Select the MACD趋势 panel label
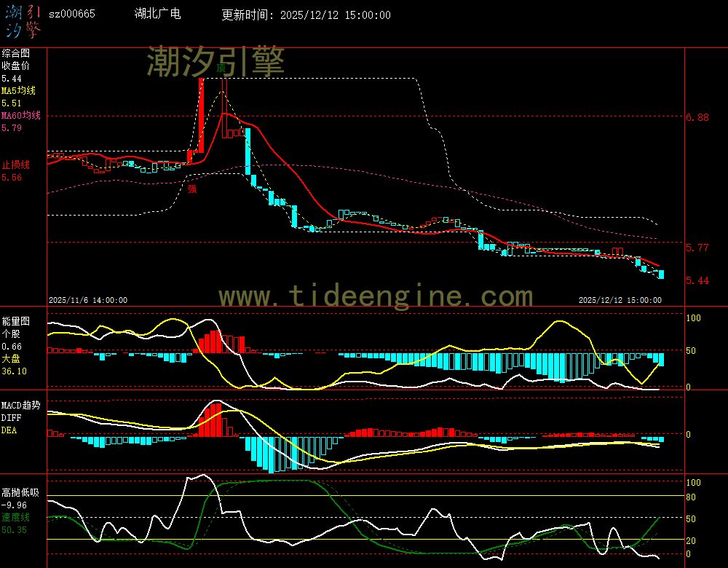 [20, 405]
